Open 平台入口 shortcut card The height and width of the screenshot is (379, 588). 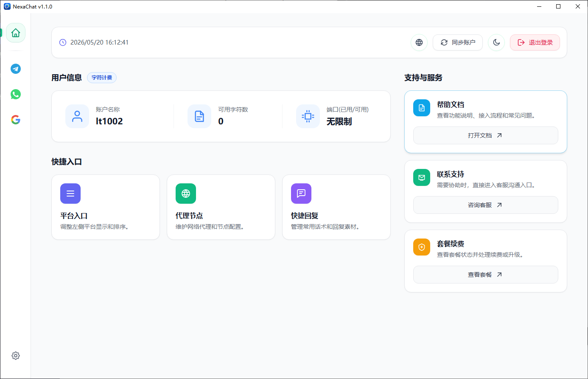(106, 207)
